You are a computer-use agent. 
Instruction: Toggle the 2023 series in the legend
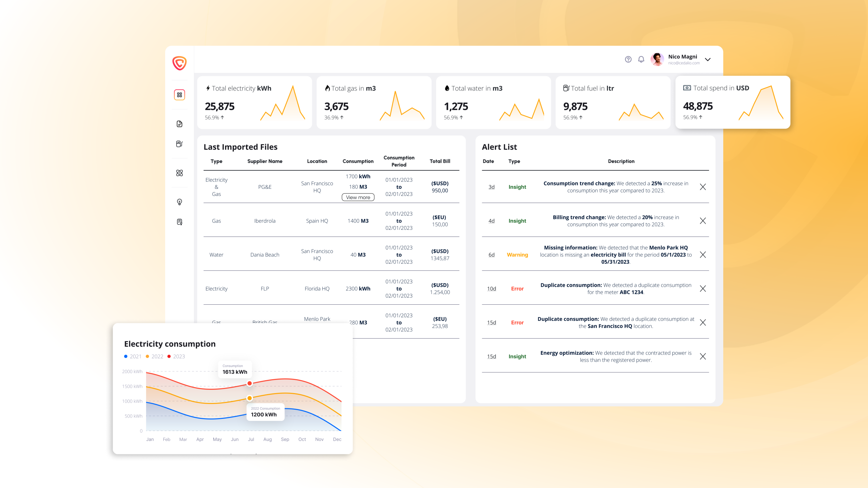click(176, 356)
